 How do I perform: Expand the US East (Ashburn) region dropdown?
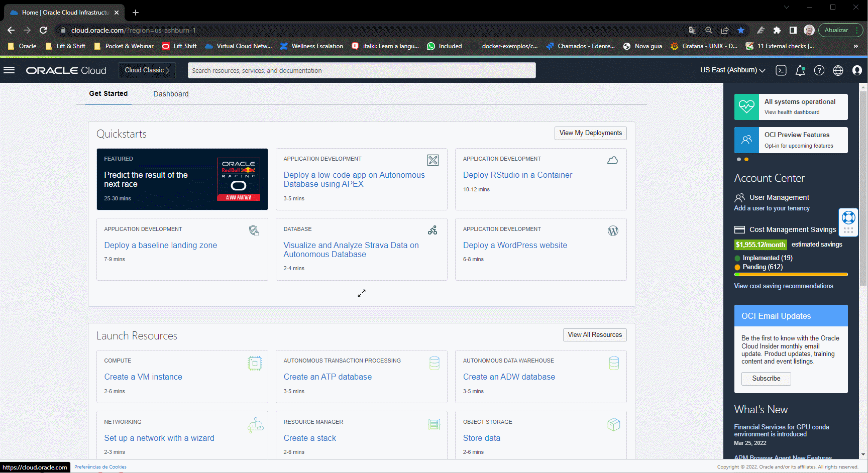pyautogui.click(x=732, y=70)
